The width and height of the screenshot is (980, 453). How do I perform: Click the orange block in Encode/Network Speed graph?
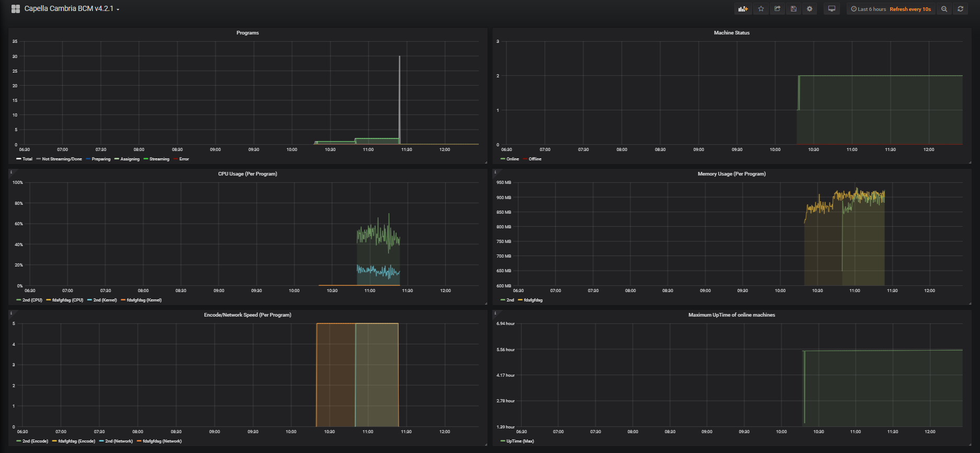pos(336,375)
